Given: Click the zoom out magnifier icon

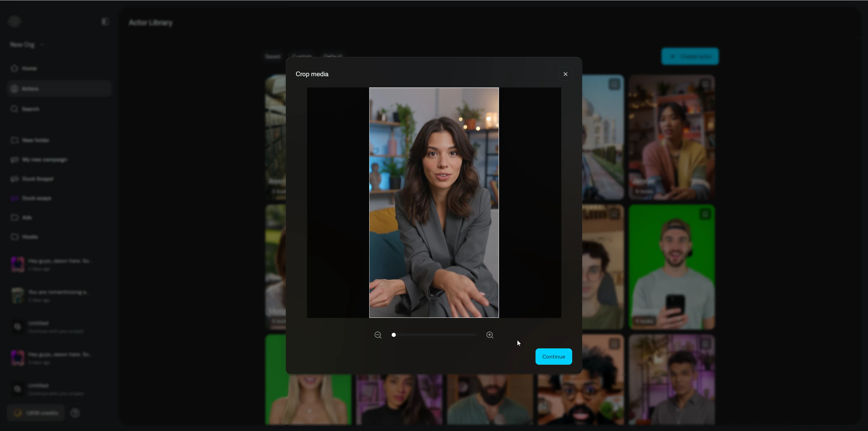Looking at the screenshot, I should pyautogui.click(x=378, y=335).
